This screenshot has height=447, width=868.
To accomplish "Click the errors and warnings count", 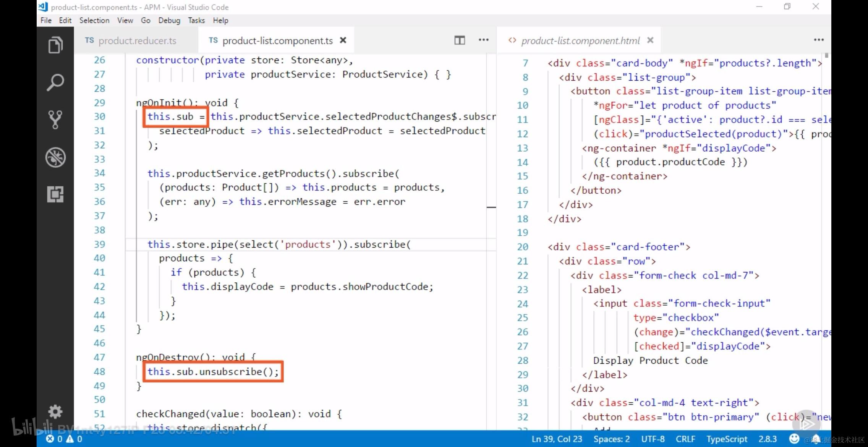I will click(64, 439).
